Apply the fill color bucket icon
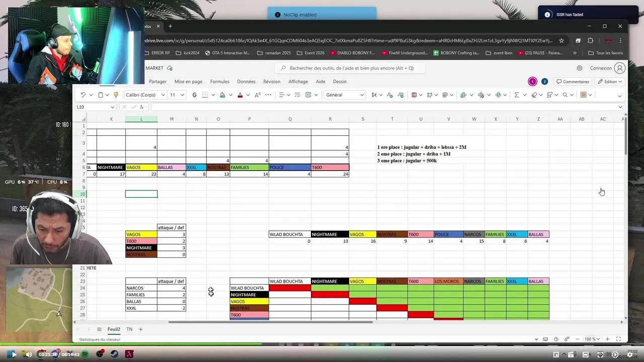The image size is (644, 362). point(222,95)
